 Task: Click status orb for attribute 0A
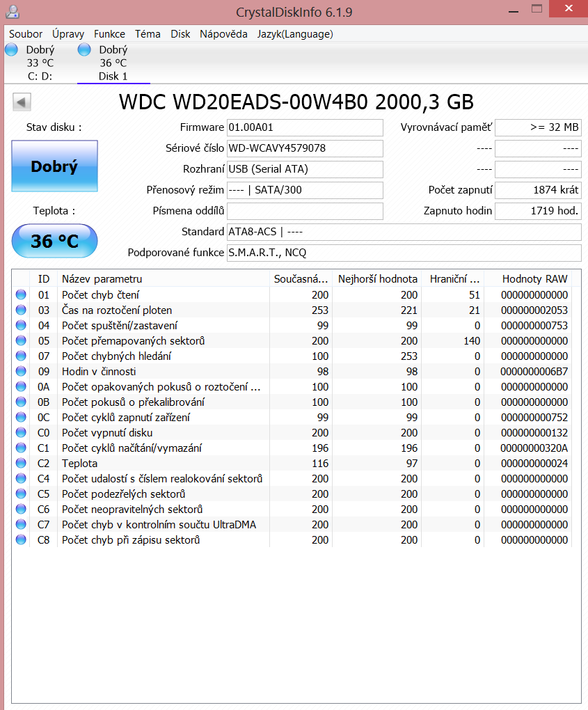(21, 387)
